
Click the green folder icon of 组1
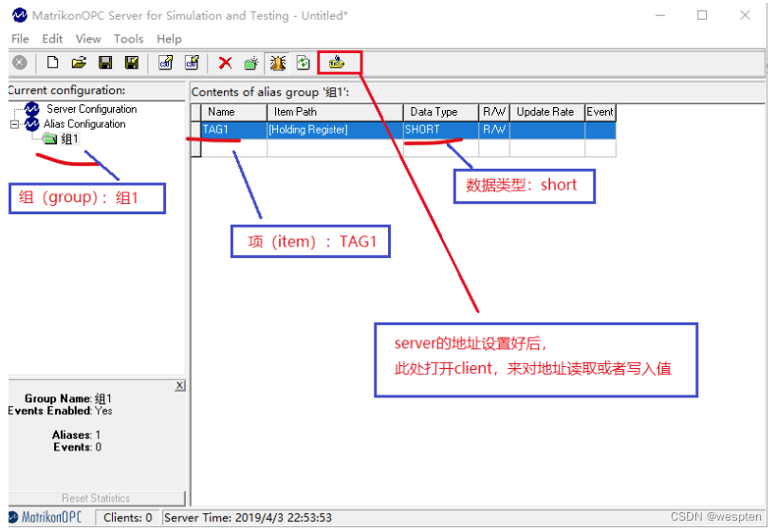pyautogui.click(x=50, y=139)
